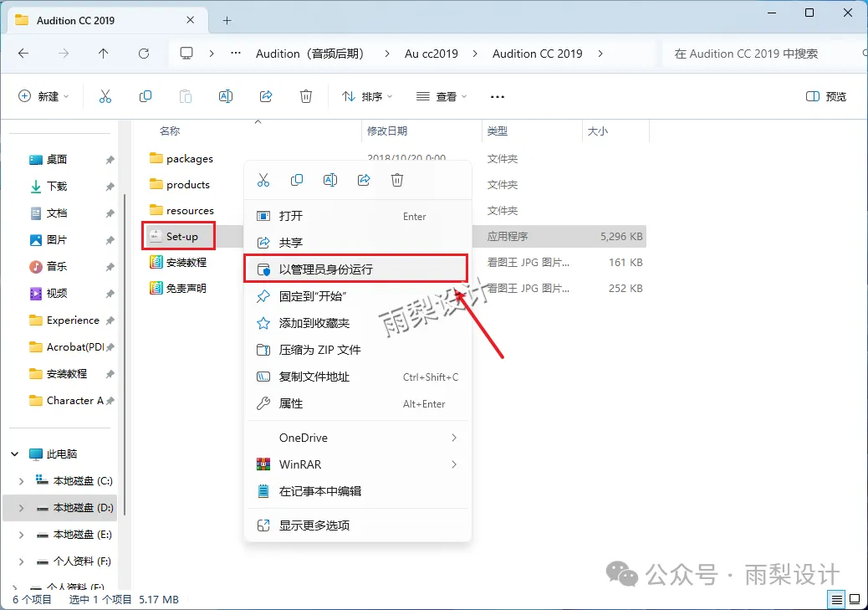
Task: Open the 排序 sort dropdown
Action: [366, 96]
